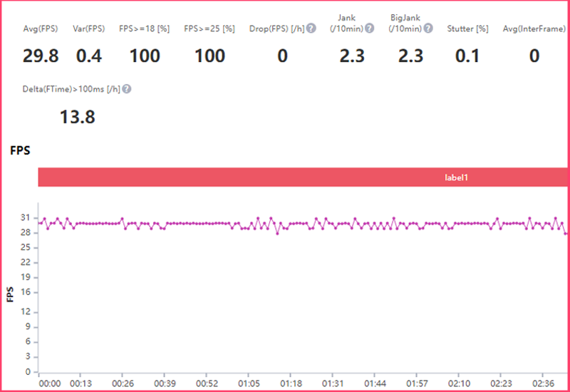
Task: Click the help icon beside BigJank (/10min)
Action: (428, 29)
